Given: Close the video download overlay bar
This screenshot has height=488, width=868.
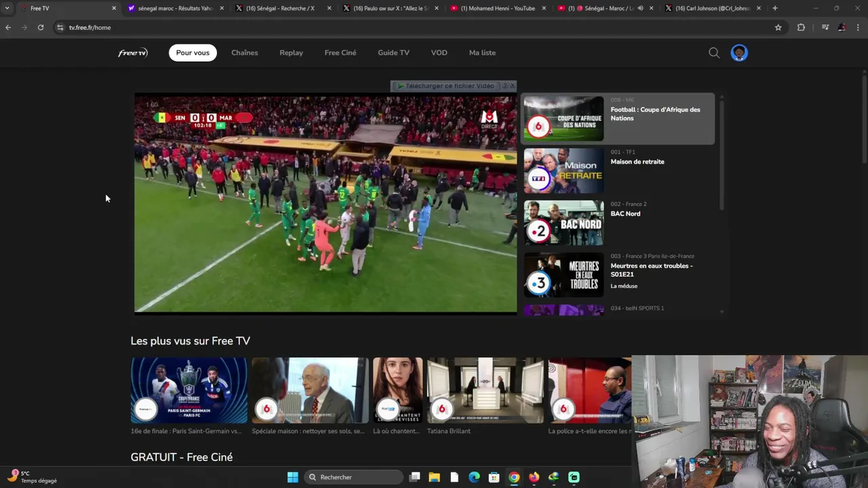Looking at the screenshot, I should [512, 86].
